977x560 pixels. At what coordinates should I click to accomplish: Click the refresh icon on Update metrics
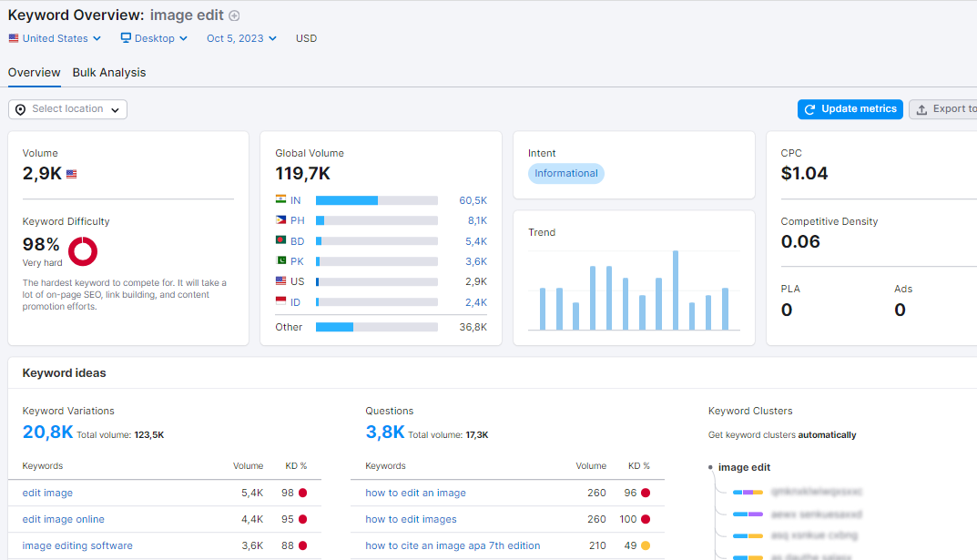click(810, 109)
